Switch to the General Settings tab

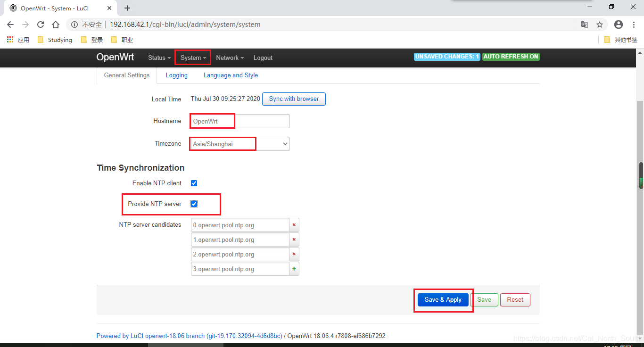coord(127,75)
